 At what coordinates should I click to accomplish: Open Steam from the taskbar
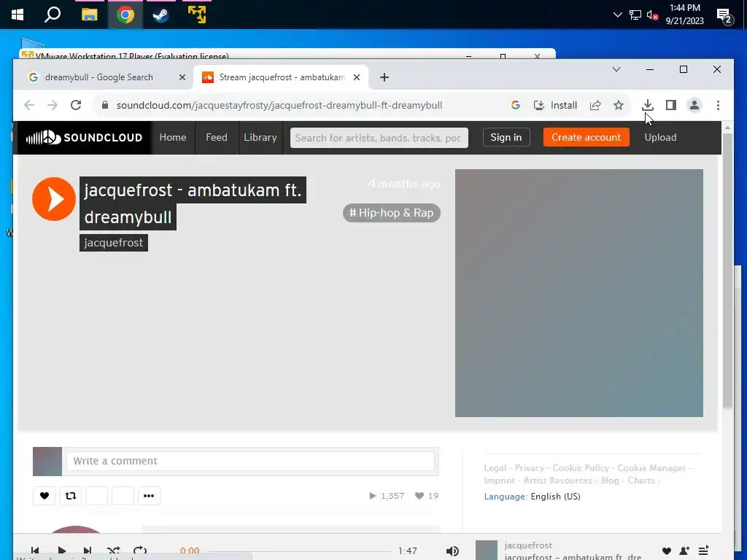click(x=160, y=15)
